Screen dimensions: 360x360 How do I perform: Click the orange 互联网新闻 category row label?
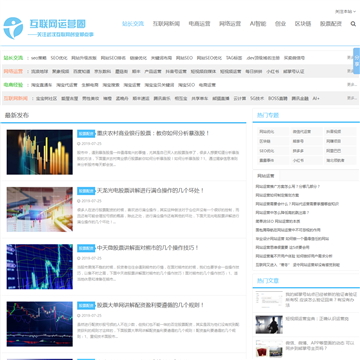(x=16, y=98)
